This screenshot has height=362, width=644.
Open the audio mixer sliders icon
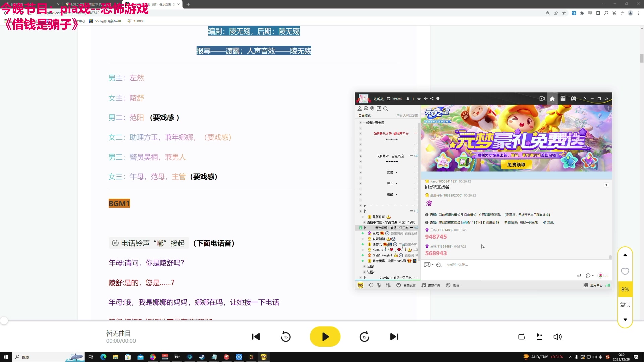[x=388, y=285]
